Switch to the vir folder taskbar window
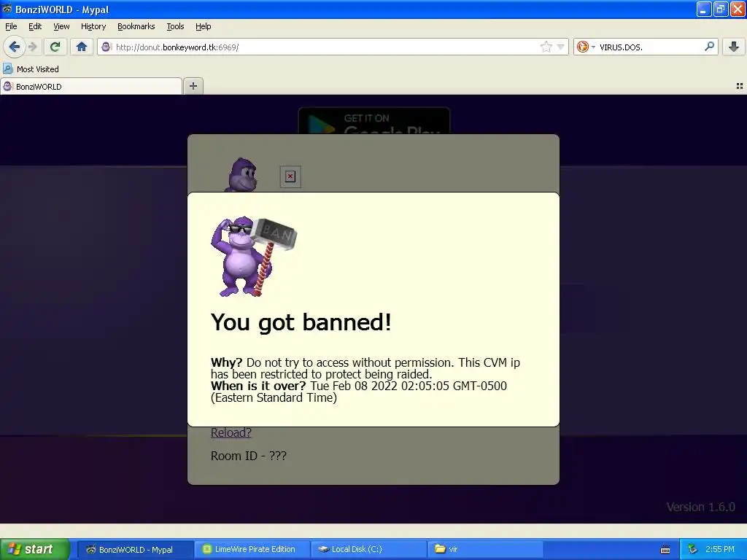Screen dimensions: 747x560 [x=485, y=549]
